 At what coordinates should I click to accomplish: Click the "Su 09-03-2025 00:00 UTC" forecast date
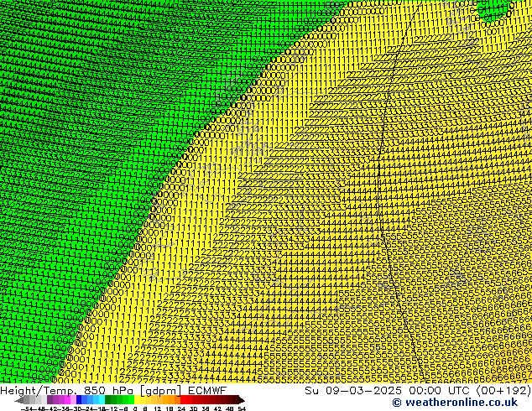coord(389,391)
